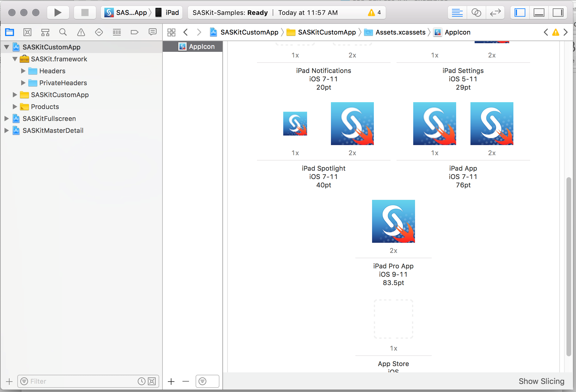576x392 pixels.
Task: Switch to the Assistant editor
Action: (x=476, y=13)
